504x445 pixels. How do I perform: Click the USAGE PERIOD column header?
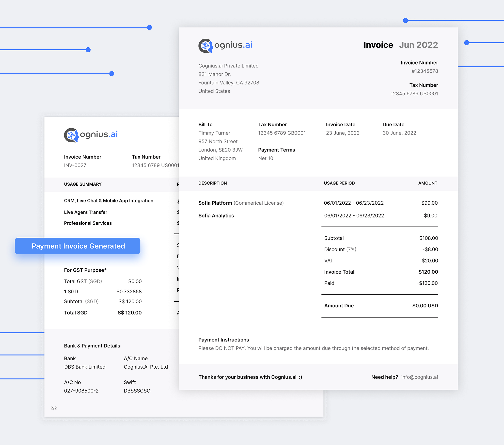click(x=339, y=183)
